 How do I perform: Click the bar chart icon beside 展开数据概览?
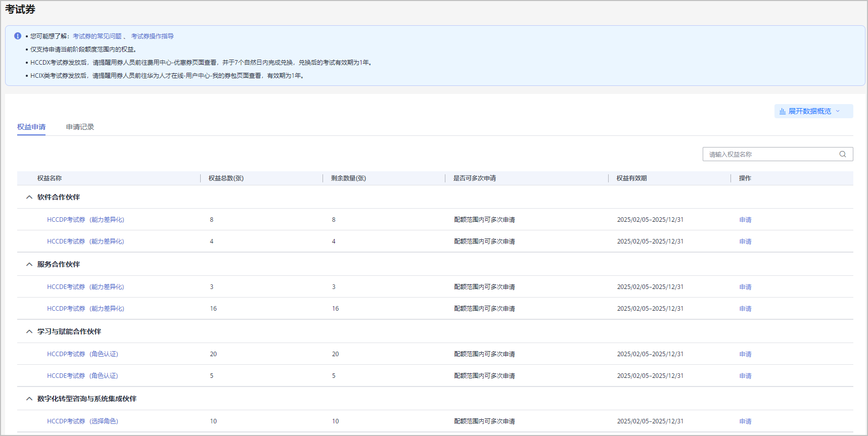pyautogui.click(x=783, y=111)
